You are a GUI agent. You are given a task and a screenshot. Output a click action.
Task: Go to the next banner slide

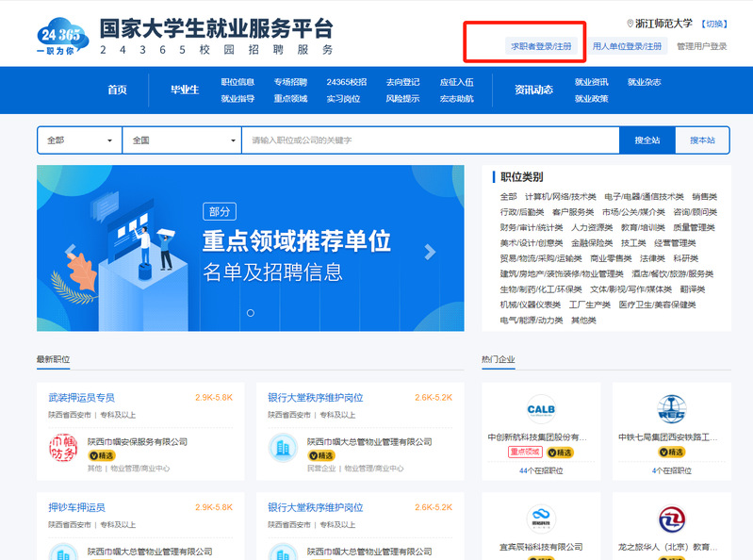click(430, 252)
